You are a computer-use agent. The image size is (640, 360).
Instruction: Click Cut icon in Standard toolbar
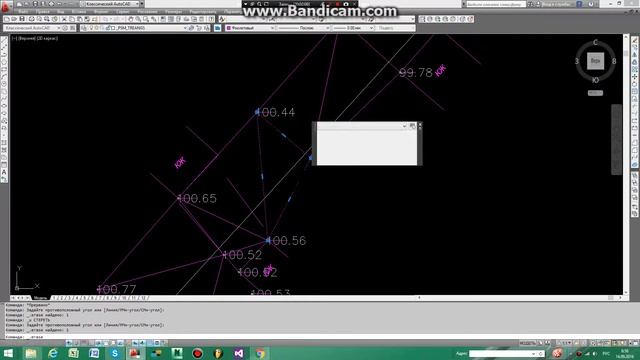(64, 19)
